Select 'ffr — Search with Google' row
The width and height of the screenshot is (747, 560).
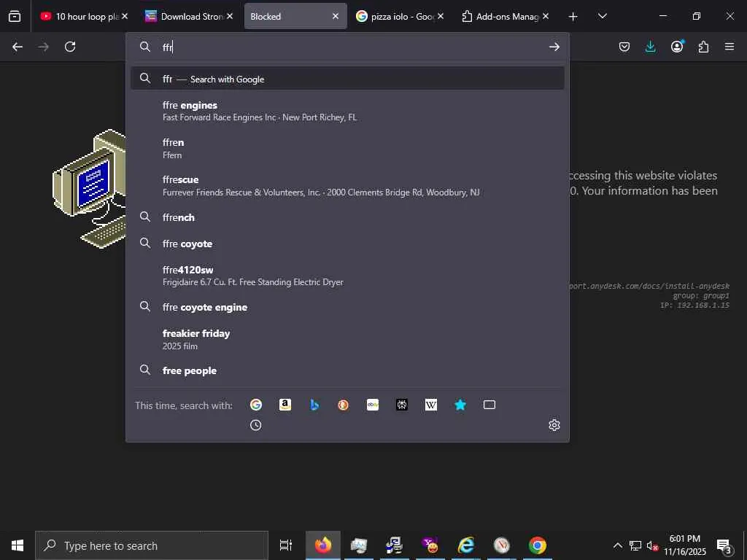(x=347, y=79)
